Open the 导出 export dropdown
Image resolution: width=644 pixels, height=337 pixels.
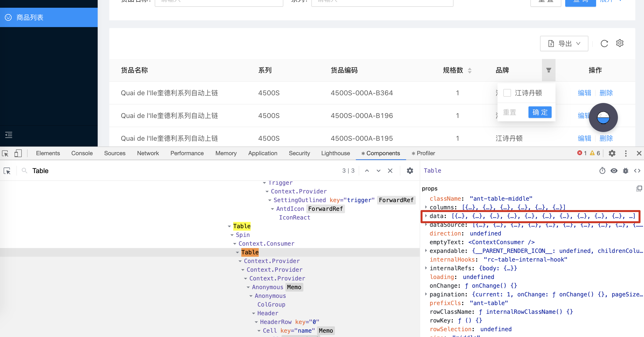pyautogui.click(x=564, y=43)
